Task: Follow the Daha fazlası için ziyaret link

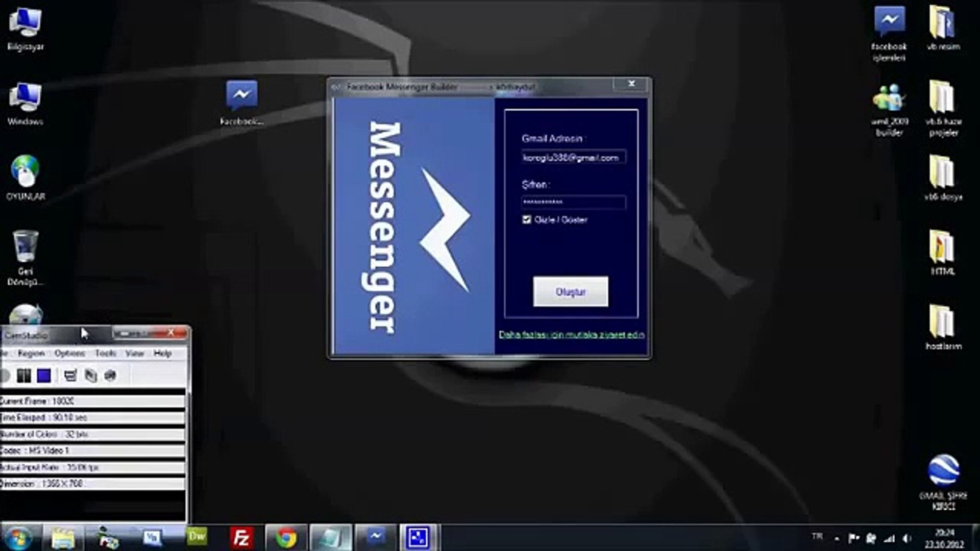Action: (571, 335)
